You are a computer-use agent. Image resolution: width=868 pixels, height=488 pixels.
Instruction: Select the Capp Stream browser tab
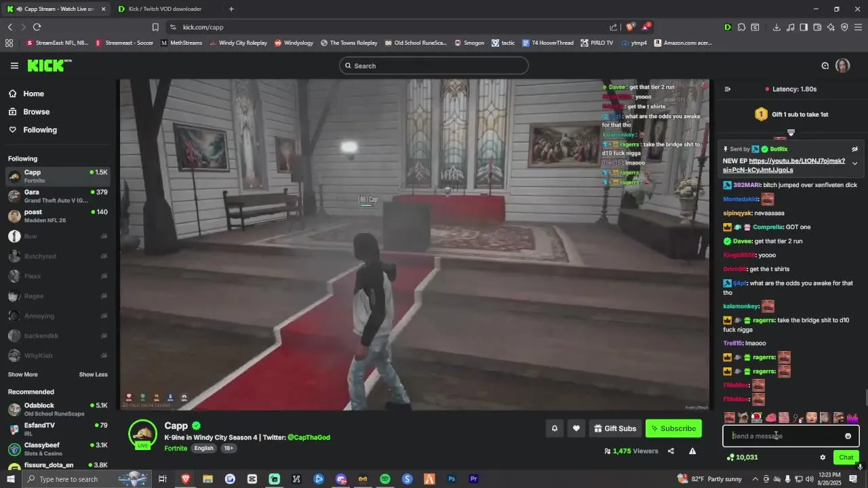click(x=56, y=9)
